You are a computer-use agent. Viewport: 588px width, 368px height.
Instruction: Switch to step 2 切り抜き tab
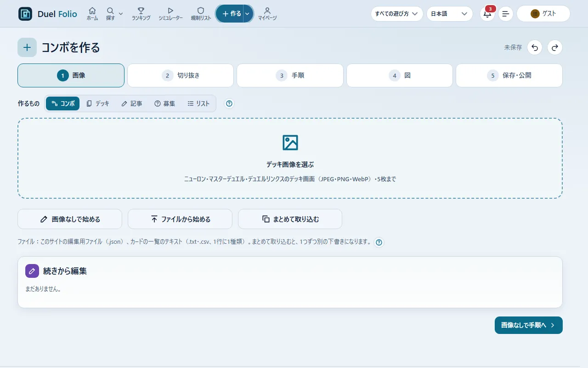pyautogui.click(x=181, y=75)
